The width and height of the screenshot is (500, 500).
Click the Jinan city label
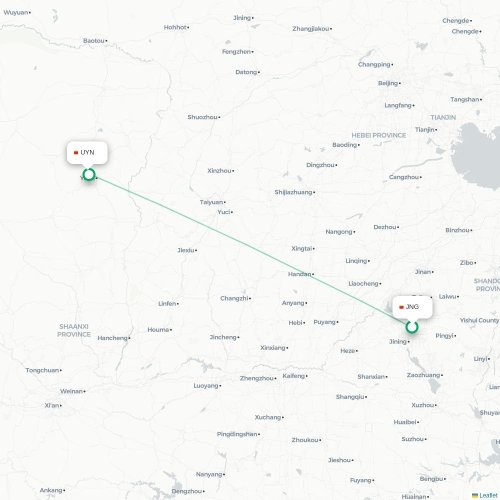[423, 272]
